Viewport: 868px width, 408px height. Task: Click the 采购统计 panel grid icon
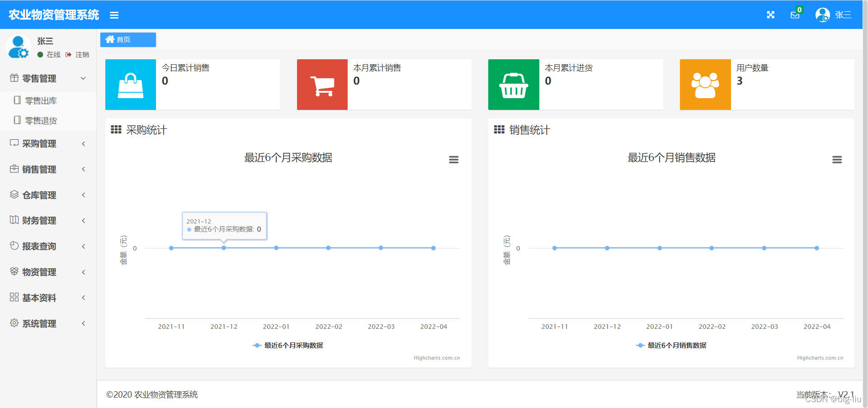[116, 130]
